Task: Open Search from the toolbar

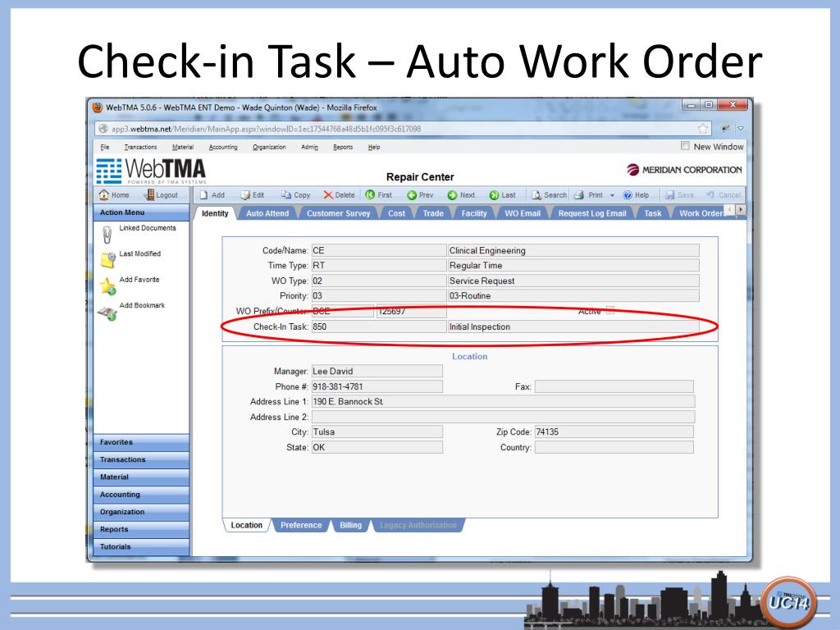Action: pyautogui.click(x=549, y=195)
